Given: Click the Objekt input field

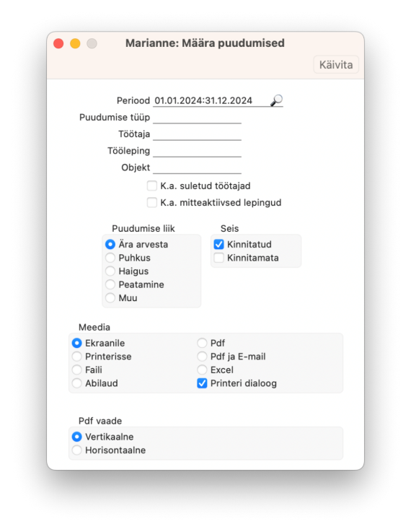Looking at the screenshot, I should click(x=197, y=167).
